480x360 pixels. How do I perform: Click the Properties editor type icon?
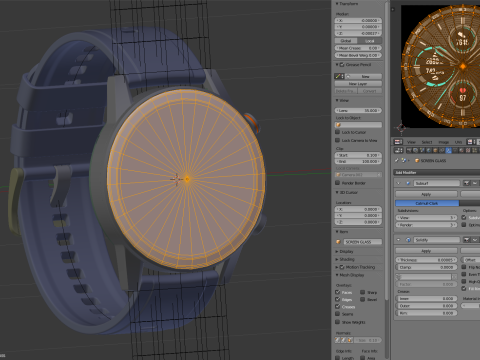pyautogui.click(x=399, y=150)
